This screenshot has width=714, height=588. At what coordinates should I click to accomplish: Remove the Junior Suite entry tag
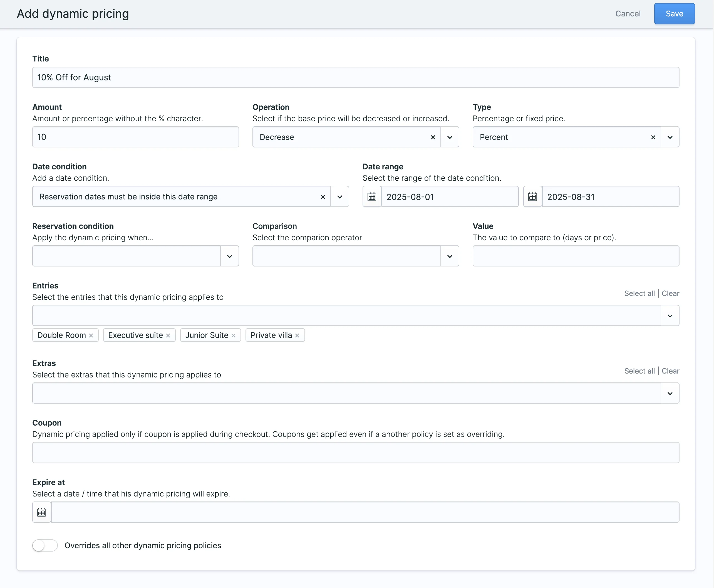[233, 335]
